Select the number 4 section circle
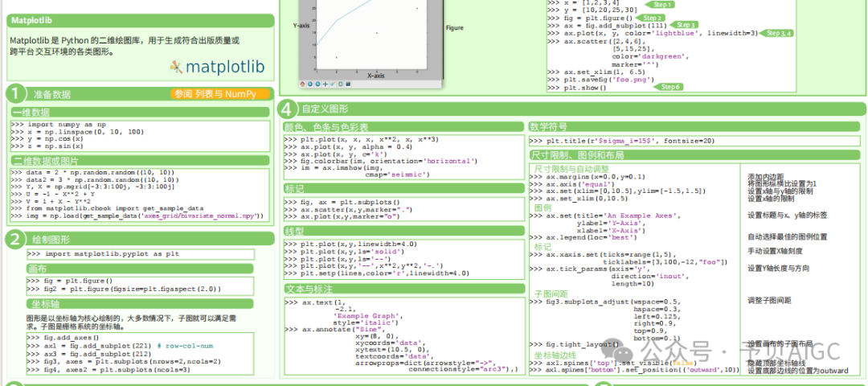The width and height of the screenshot is (868, 386). click(287, 109)
